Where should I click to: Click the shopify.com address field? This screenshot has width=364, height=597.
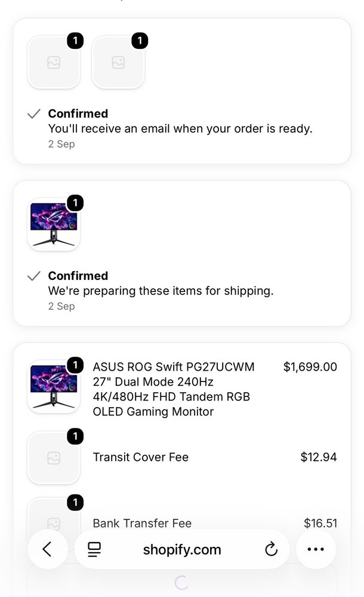(182, 549)
